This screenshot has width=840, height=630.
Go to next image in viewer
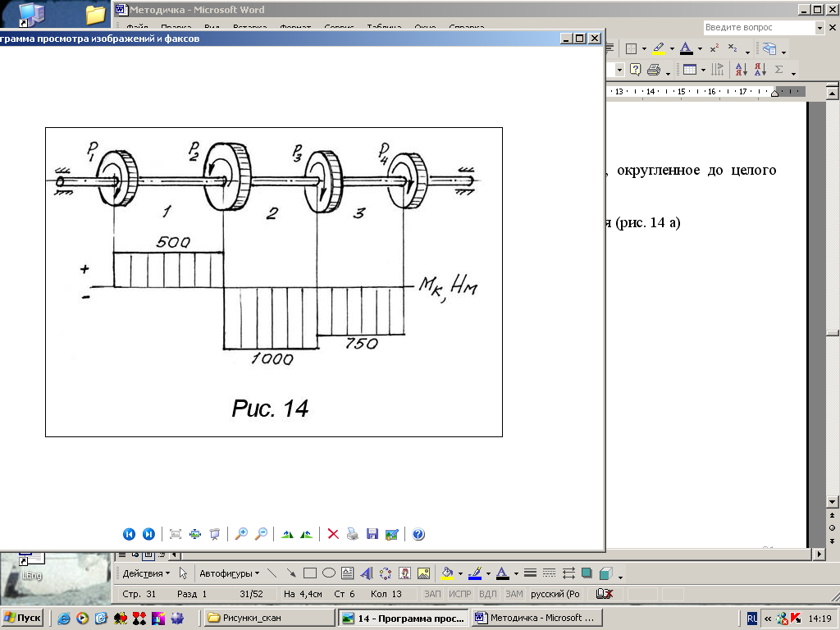click(x=149, y=534)
